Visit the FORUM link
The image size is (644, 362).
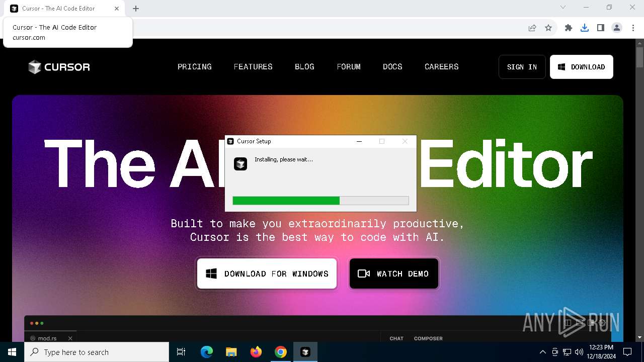349,67
